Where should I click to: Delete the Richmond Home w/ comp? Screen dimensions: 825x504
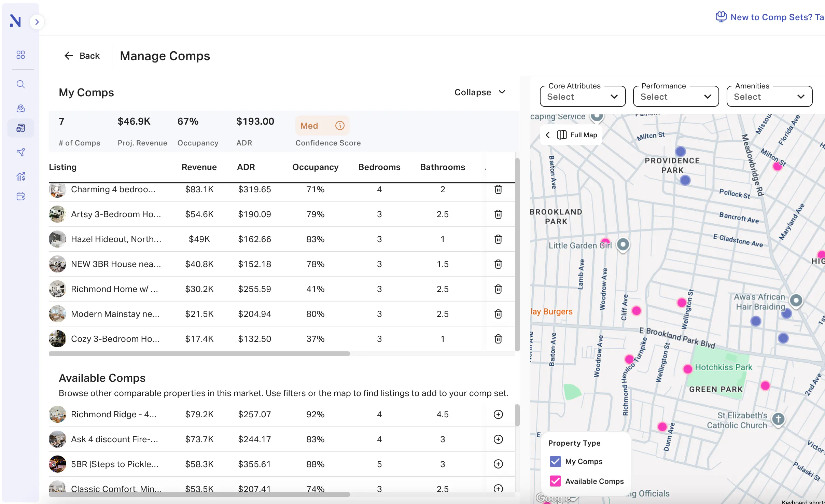[x=498, y=289]
